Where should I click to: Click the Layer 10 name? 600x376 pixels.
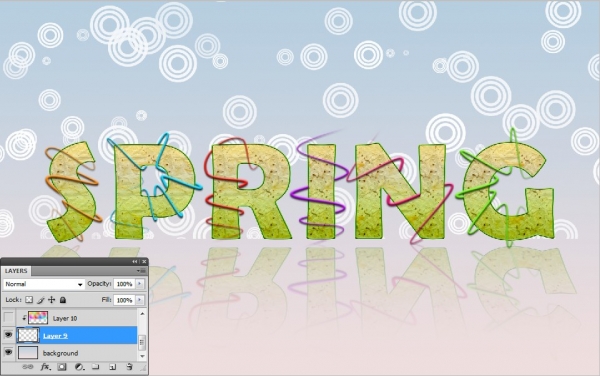[65, 318]
